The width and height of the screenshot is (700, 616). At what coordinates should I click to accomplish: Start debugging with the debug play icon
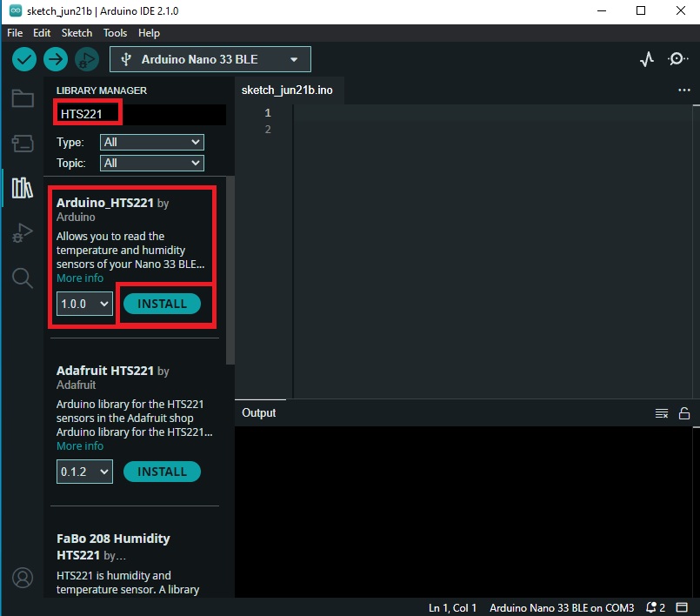pos(87,59)
